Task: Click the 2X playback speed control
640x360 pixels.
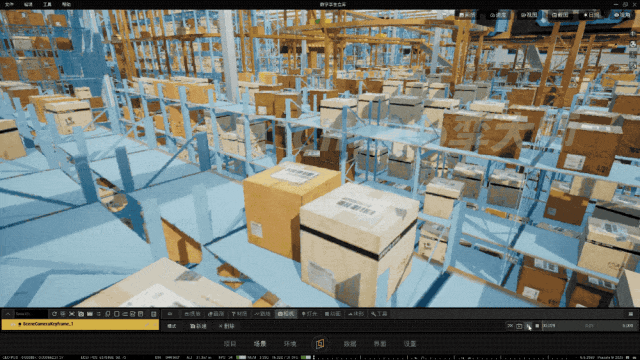Action: pyautogui.click(x=510, y=326)
